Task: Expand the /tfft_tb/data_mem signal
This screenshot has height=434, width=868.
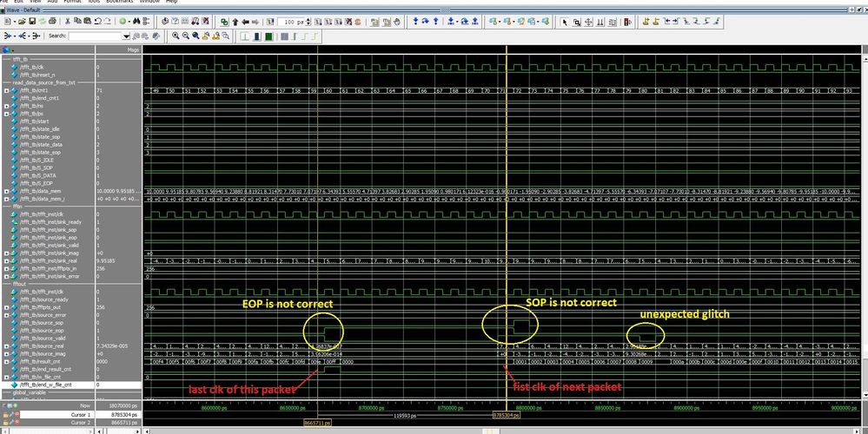Action: point(6,191)
